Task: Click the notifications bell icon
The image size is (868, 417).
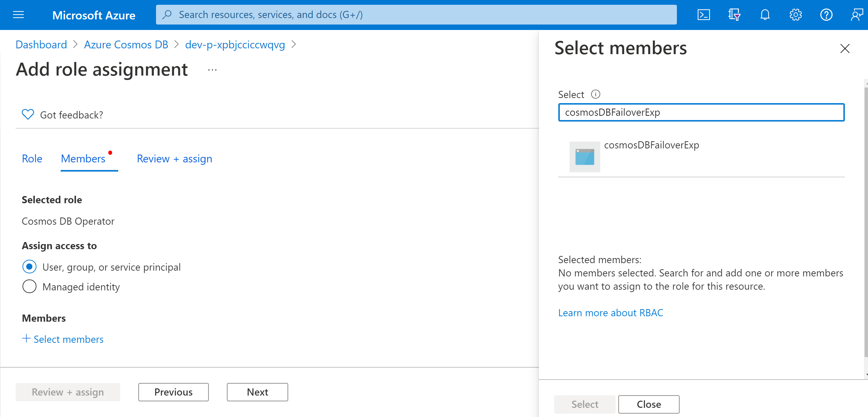Action: pos(765,15)
